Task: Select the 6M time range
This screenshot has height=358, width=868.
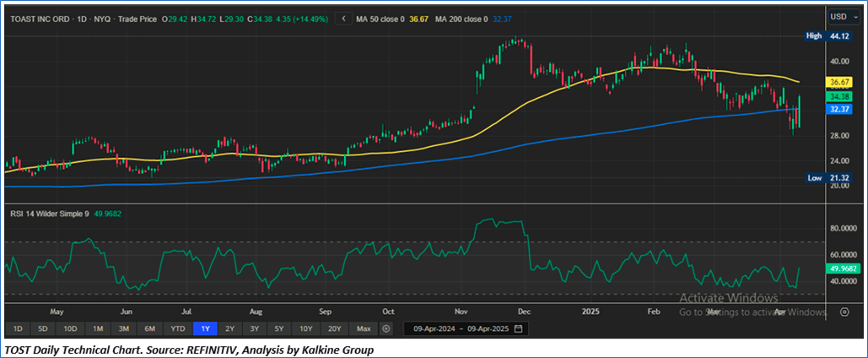Action: (149, 329)
